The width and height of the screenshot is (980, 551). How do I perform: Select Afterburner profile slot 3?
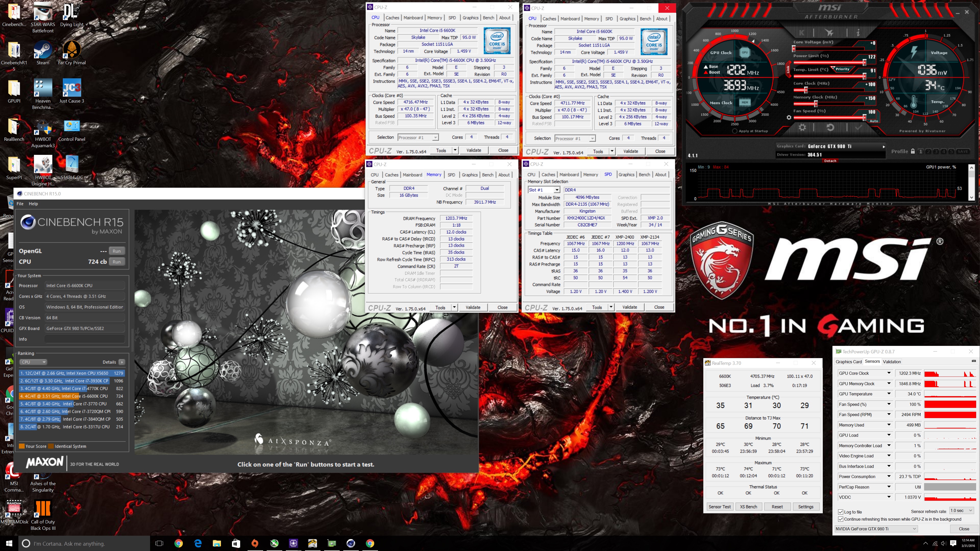(936, 151)
